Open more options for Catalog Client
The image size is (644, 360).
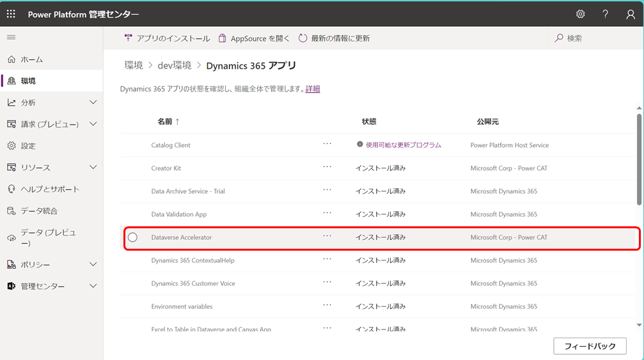tap(327, 144)
